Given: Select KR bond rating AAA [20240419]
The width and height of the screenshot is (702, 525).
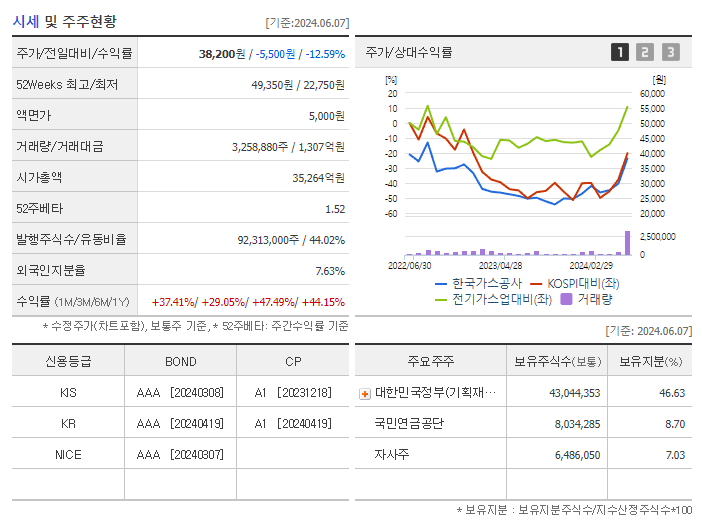Looking at the screenshot, I should point(180,424).
